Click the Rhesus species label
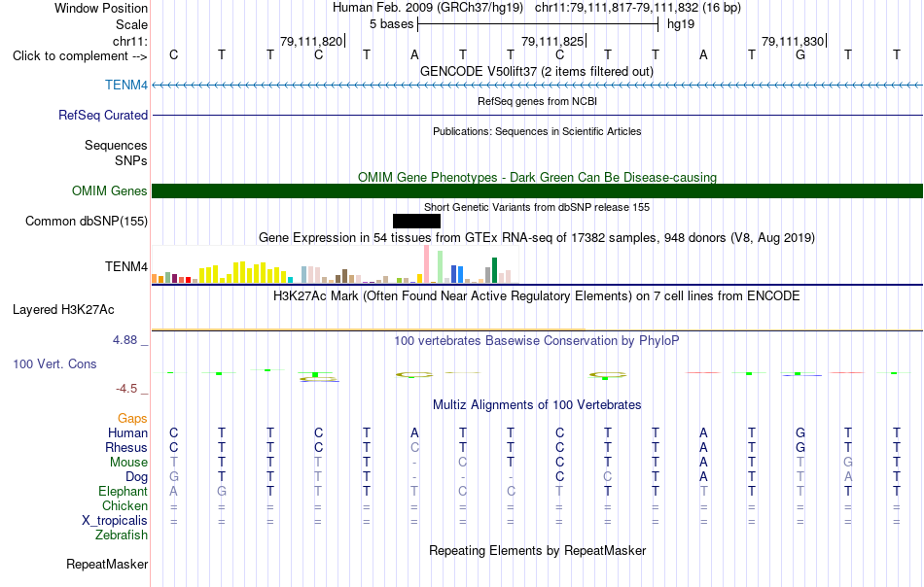The width and height of the screenshot is (924, 587). 126,447
